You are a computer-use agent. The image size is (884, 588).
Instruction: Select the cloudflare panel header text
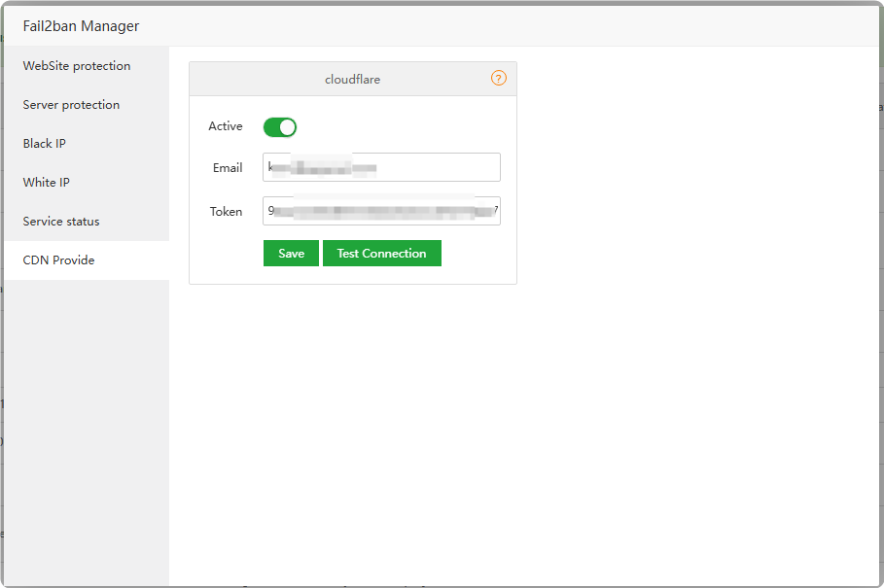pyautogui.click(x=352, y=80)
